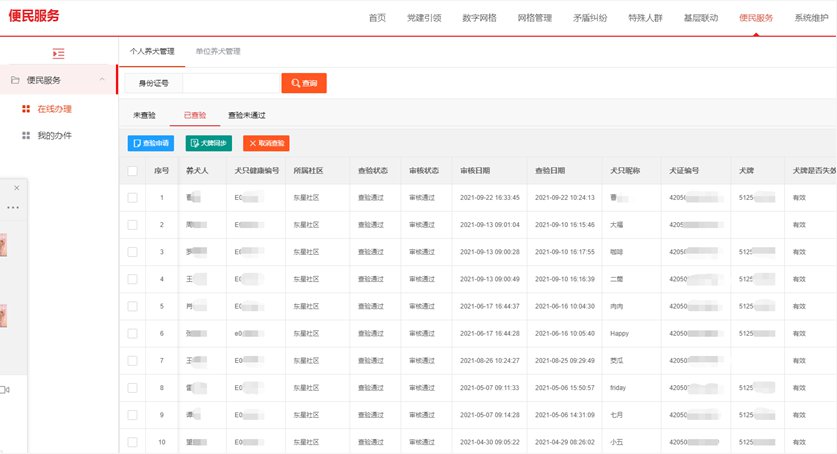Viewport: 837px width, 454px height.
Task: Click the orange 取消查验 button
Action: point(266,144)
